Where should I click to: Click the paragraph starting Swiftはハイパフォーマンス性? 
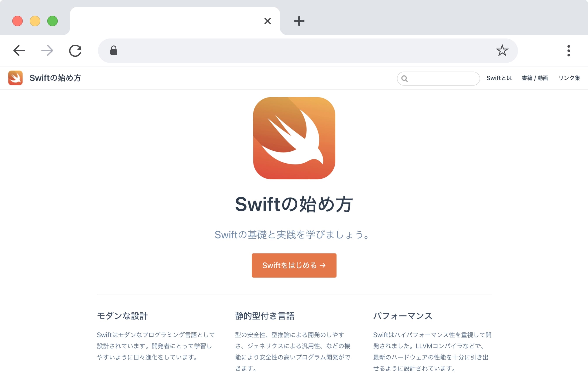coord(432,351)
